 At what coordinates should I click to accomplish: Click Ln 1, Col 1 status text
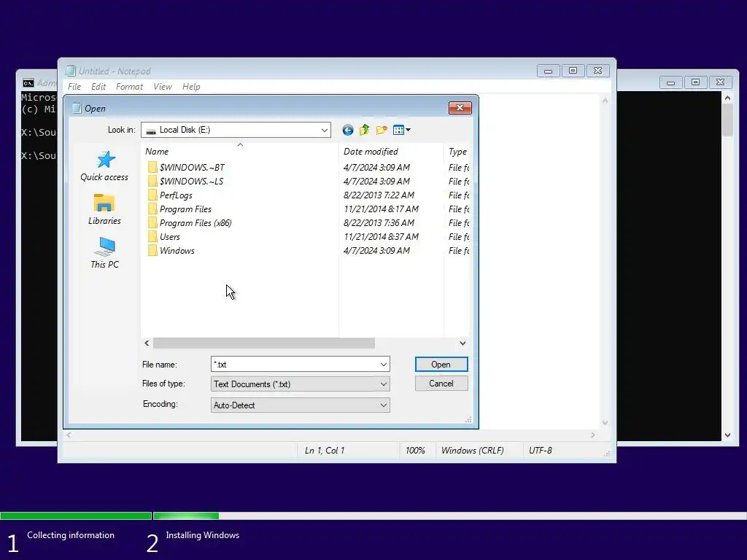pos(325,451)
